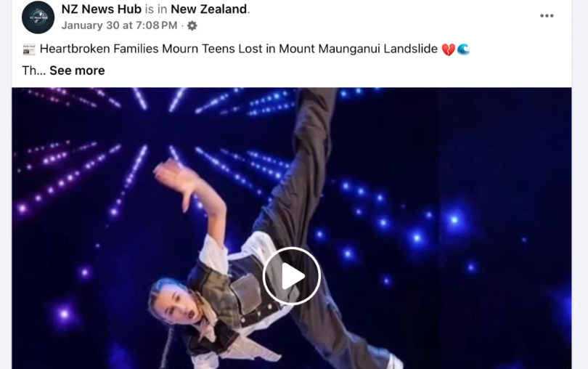Screen dimensions: 588x369
Task: Open the NZ News Hub profile picture
Action: (38, 17)
